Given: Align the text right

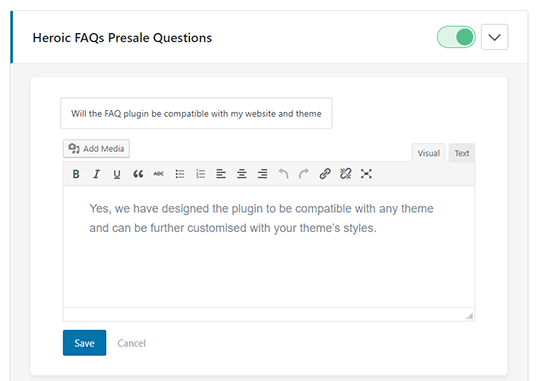Looking at the screenshot, I should 262,174.
